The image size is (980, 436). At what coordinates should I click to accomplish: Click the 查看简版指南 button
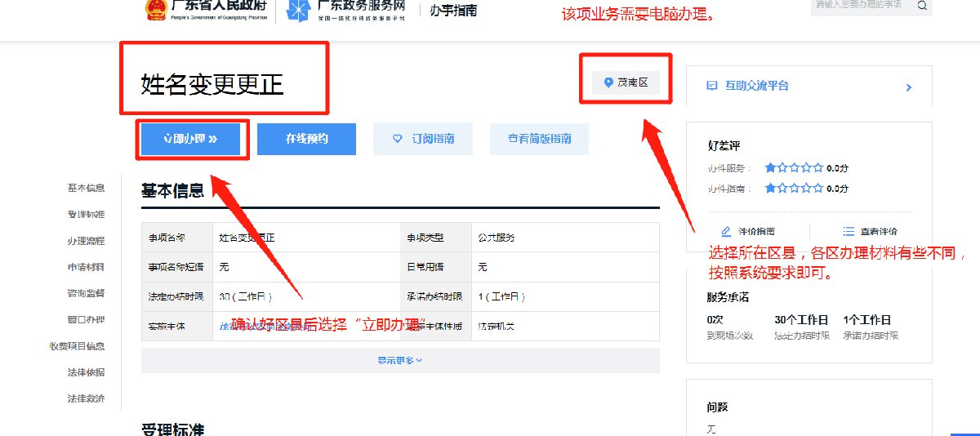[539, 139]
